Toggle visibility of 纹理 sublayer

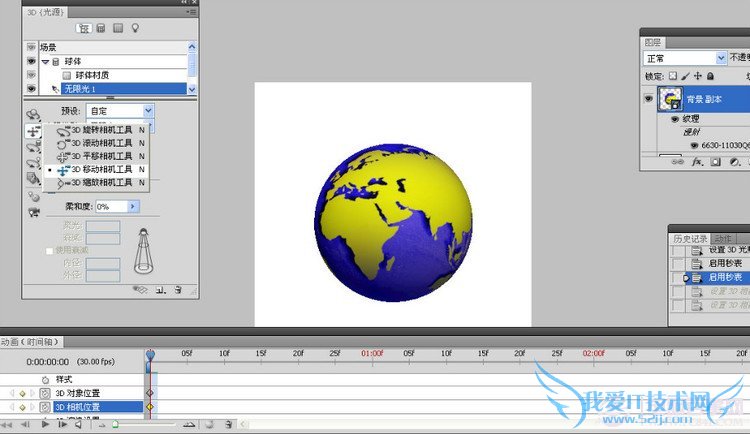[x=675, y=119]
